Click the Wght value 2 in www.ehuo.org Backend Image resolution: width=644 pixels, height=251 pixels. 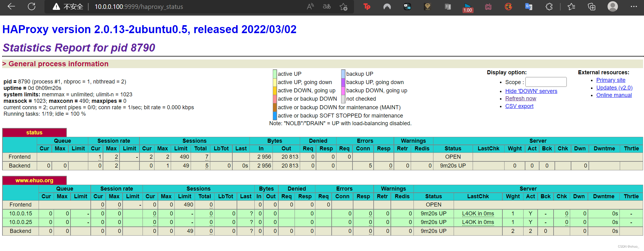click(513, 231)
